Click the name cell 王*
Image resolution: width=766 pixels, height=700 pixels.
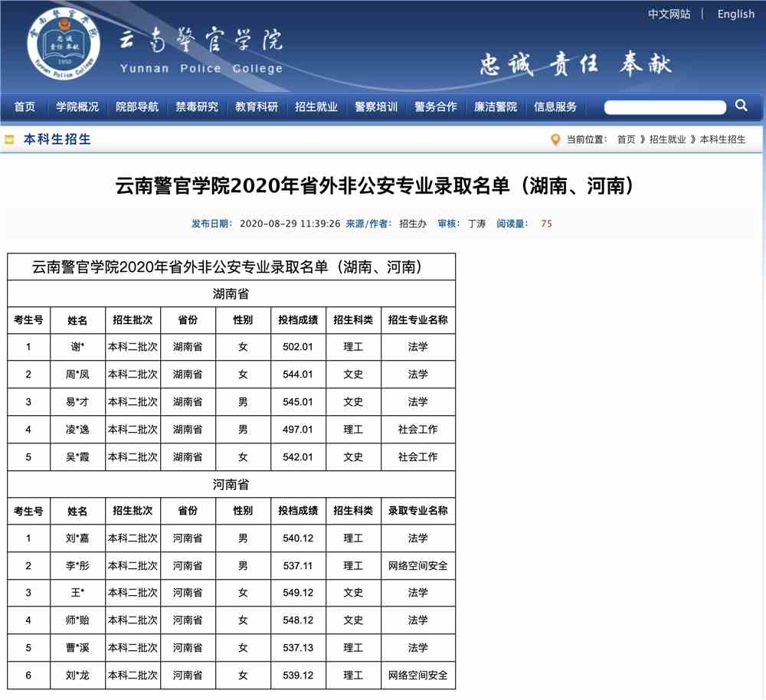pyautogui.click(x=77, y=593)
